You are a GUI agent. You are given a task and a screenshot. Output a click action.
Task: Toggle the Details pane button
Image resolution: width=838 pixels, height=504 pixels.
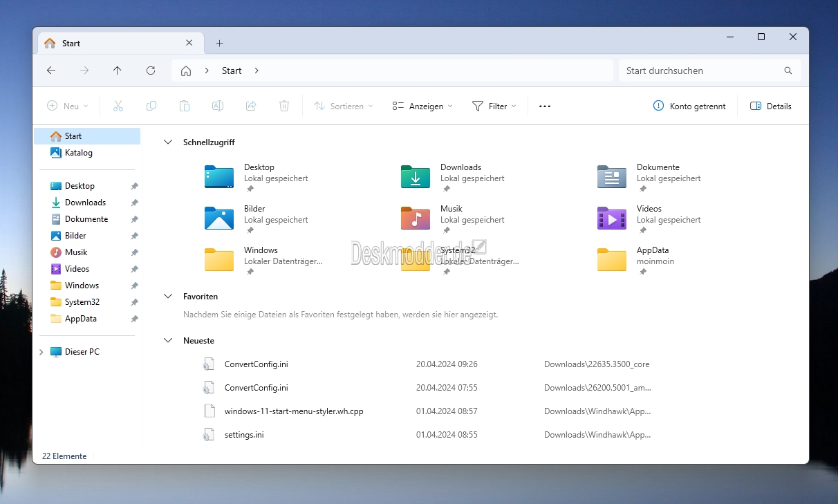(770, 106)
